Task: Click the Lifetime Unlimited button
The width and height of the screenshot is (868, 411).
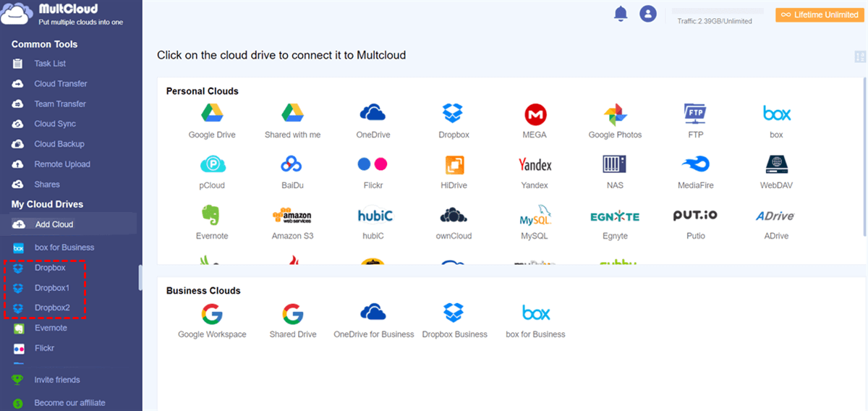Action: pos(820,14)
